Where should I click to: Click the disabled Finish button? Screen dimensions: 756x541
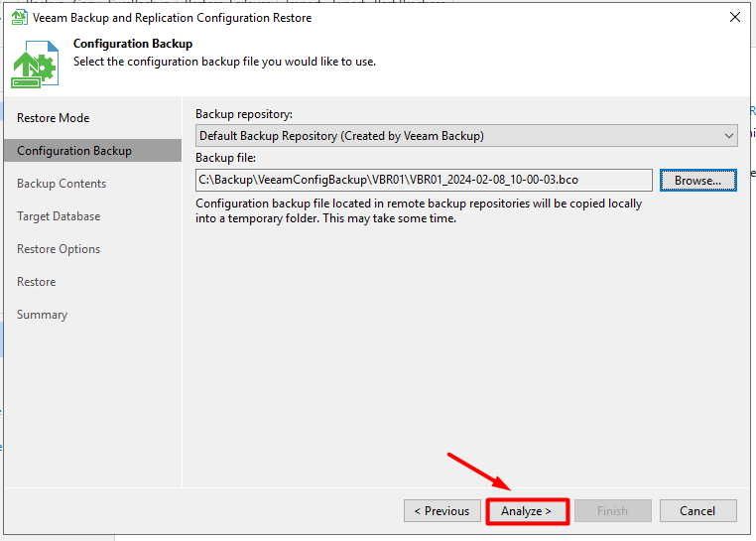coord(612,510)
